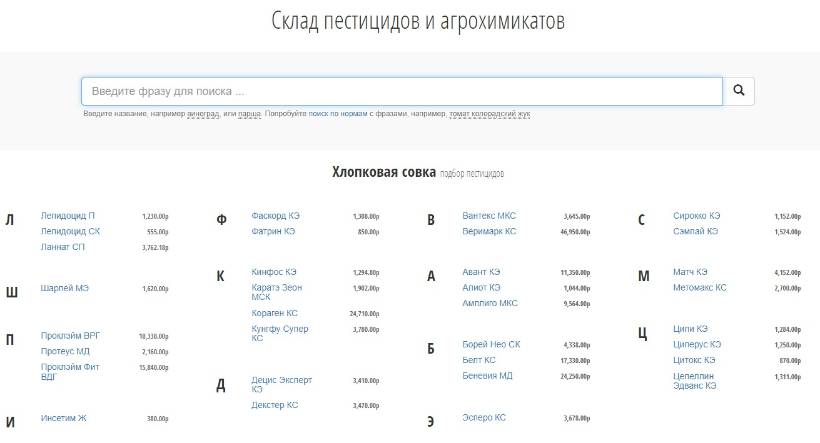The height and width of the screenshot is (443, 820).
Task: Click the example phrase "томат колорадский жук"
Action: point(490,114)
